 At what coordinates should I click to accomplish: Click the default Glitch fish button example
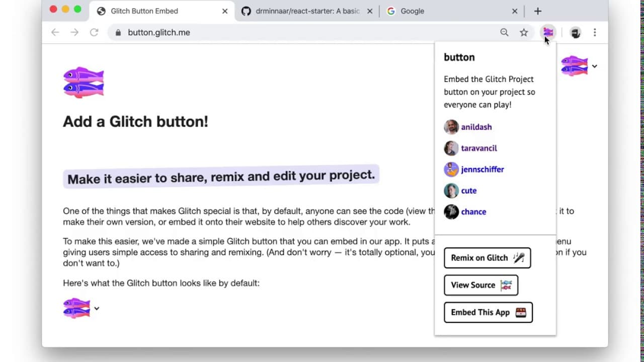coord(76,308)
